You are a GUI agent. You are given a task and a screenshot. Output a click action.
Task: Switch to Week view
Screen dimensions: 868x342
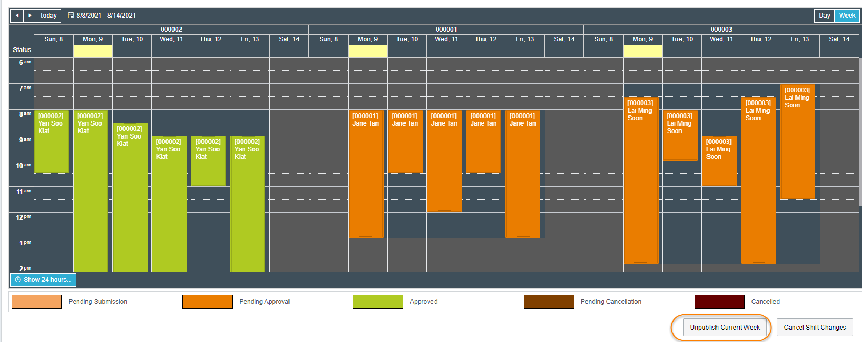(847, 16)
